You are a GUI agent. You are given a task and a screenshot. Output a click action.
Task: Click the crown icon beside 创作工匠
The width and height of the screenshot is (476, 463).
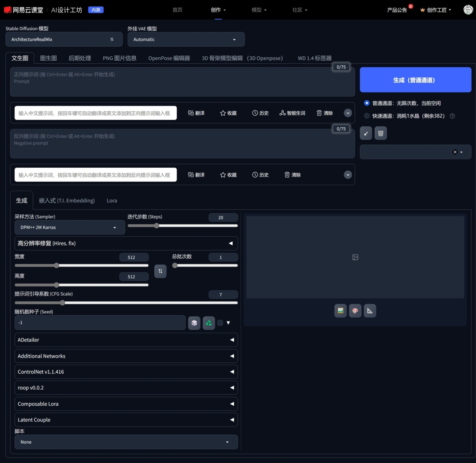click(422, 10)
